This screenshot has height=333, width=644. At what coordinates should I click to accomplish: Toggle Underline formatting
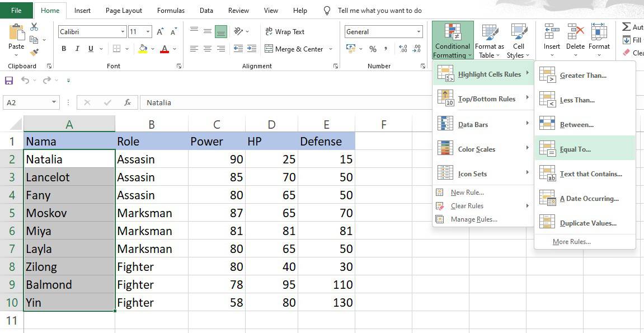90,49
